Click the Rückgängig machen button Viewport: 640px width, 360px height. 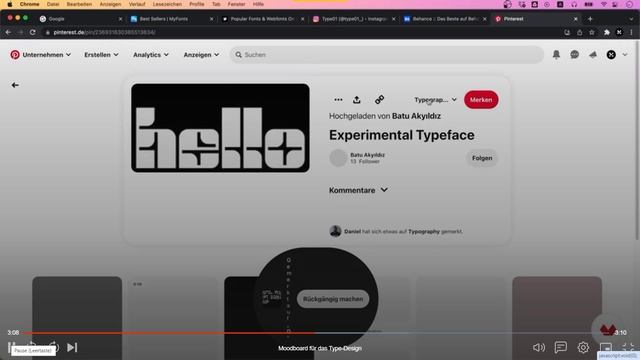[x=333, y=299]
